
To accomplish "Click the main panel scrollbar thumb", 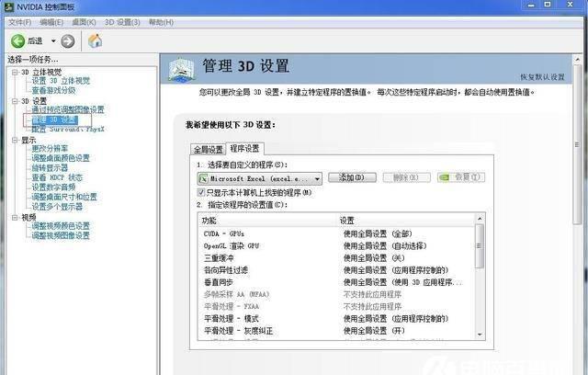I will 577,144.
